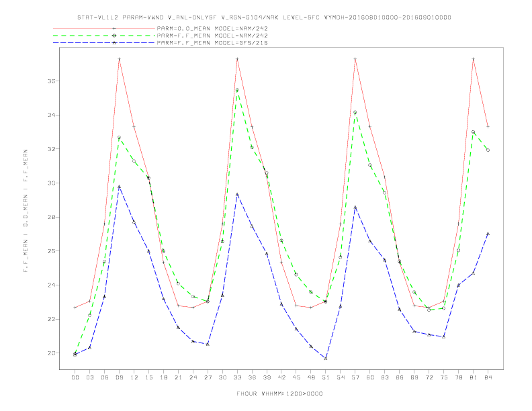The height and width of the screenshot is (411, 532).
Task: Click y-axis tick label 36
Action: (52, 81)
